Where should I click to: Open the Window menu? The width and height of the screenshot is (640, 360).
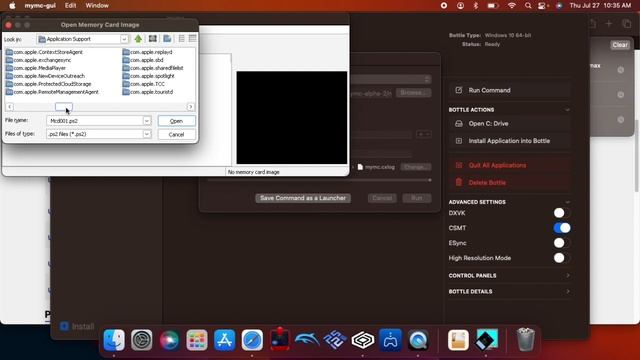coord(97,6)
